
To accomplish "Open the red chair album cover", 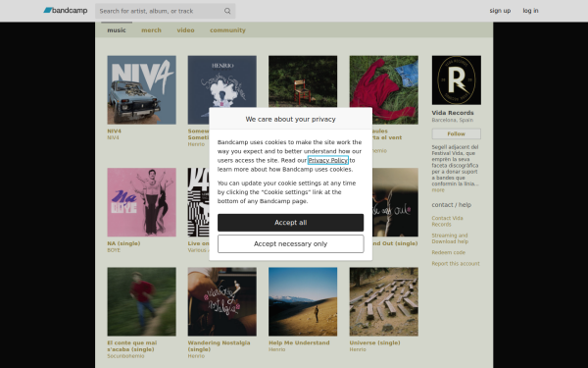I will pyautogui.click(x=303, y=81).
